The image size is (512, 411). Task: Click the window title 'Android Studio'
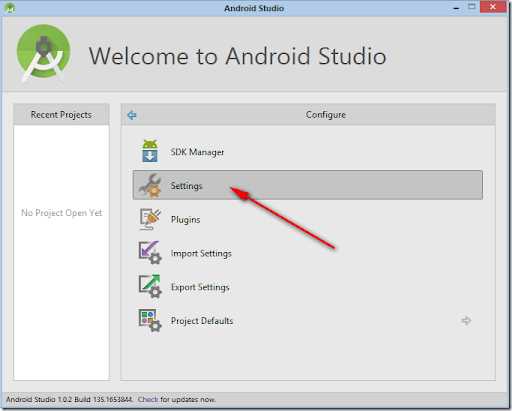coord(254,8)
